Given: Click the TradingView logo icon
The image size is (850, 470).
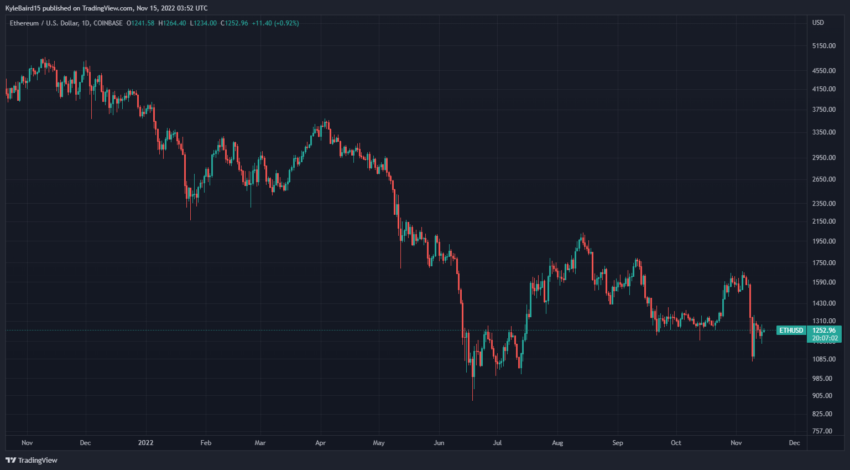Looking at the screenshot, I should [x=10, y=460].
